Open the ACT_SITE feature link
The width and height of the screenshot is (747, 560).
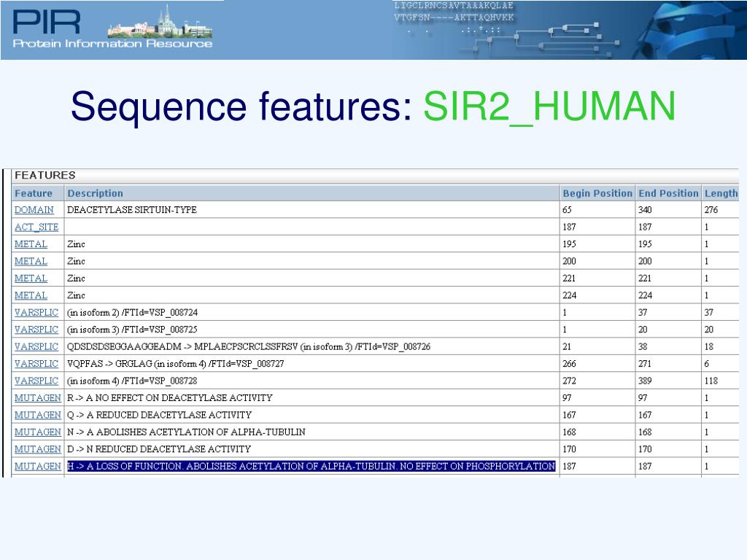(x=36, y=227)
